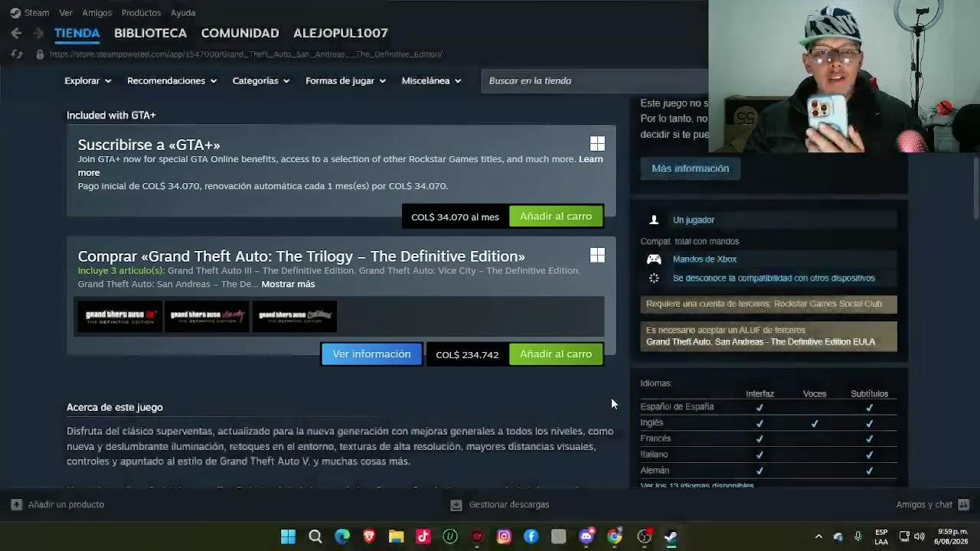Expand the Miscelánea dropdown
Screen dimensions: 980x551
[432, 80]
